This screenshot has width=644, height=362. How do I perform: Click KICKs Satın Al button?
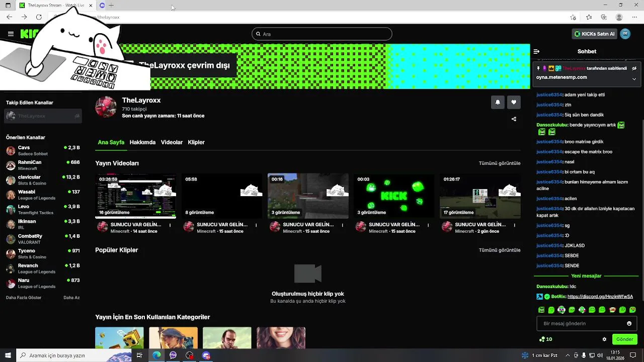coord(594,34)
